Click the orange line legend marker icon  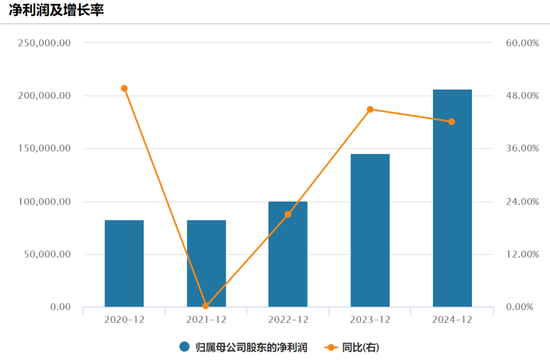331,347
